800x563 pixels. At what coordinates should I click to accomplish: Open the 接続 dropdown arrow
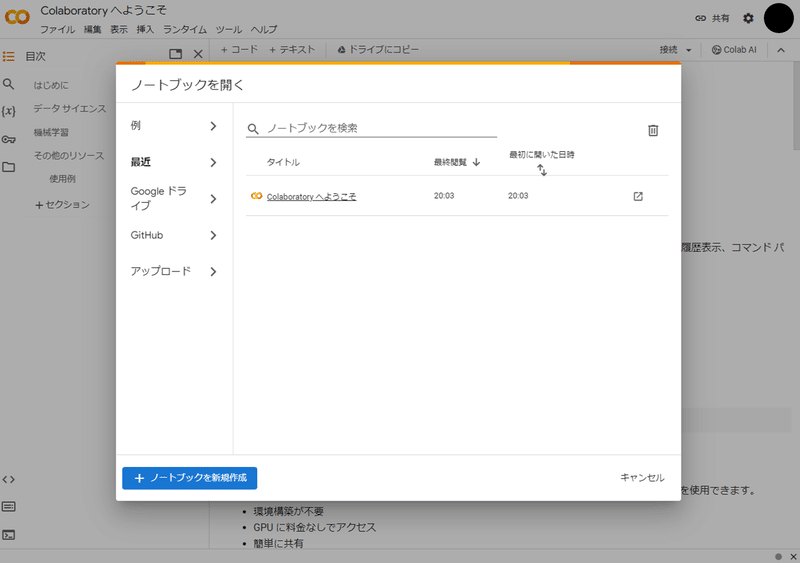point(688,50)
